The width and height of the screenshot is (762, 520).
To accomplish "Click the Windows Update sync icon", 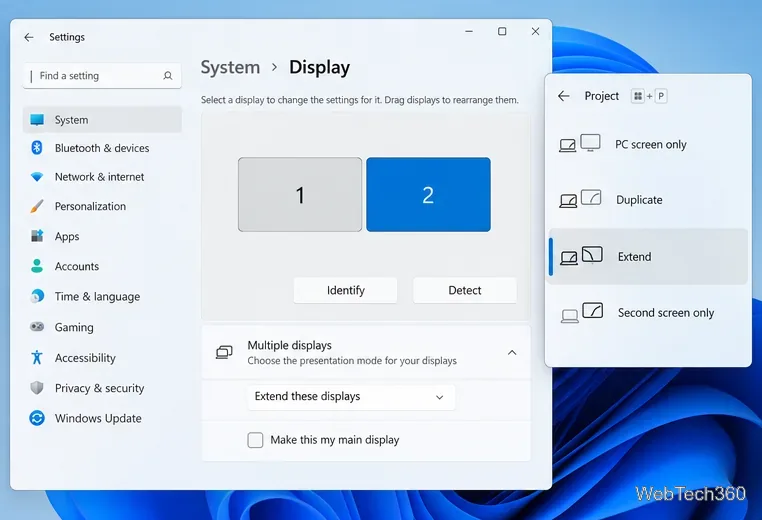I will click(x=37, y=418).
